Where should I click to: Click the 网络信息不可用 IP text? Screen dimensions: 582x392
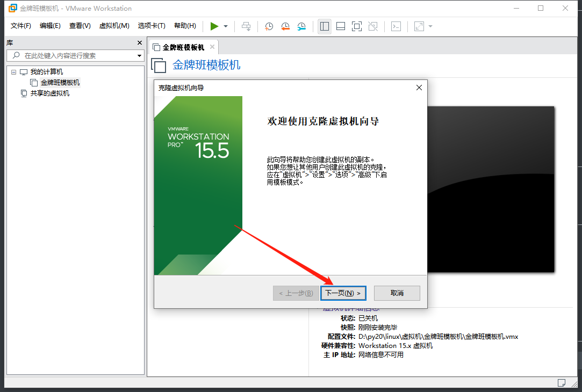[381, 355]
